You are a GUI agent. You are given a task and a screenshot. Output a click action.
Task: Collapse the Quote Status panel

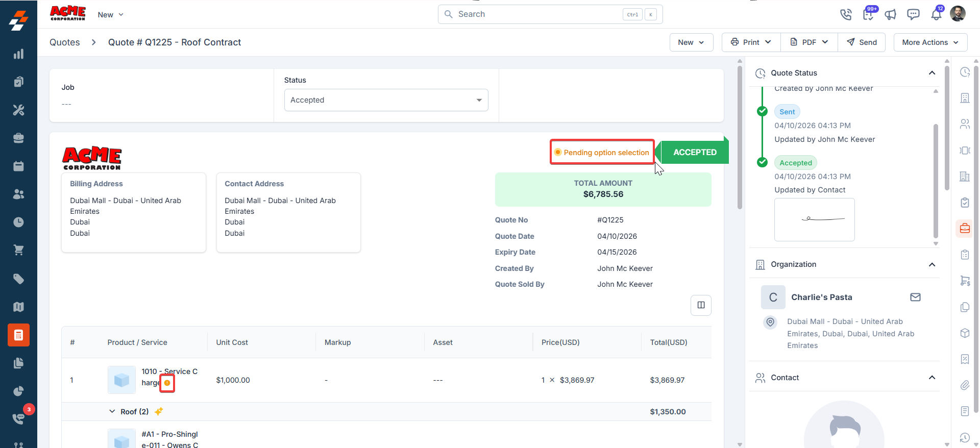[x=932, y=73]
